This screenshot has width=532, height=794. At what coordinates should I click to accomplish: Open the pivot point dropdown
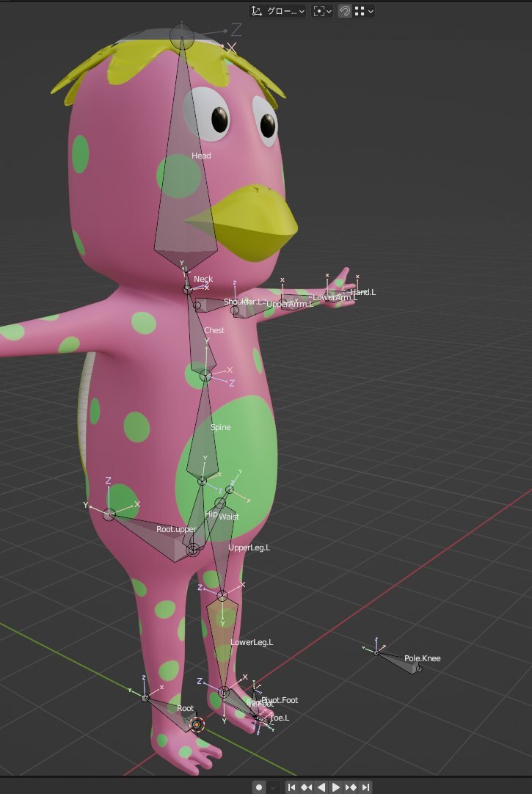click(x=322, y=11)
